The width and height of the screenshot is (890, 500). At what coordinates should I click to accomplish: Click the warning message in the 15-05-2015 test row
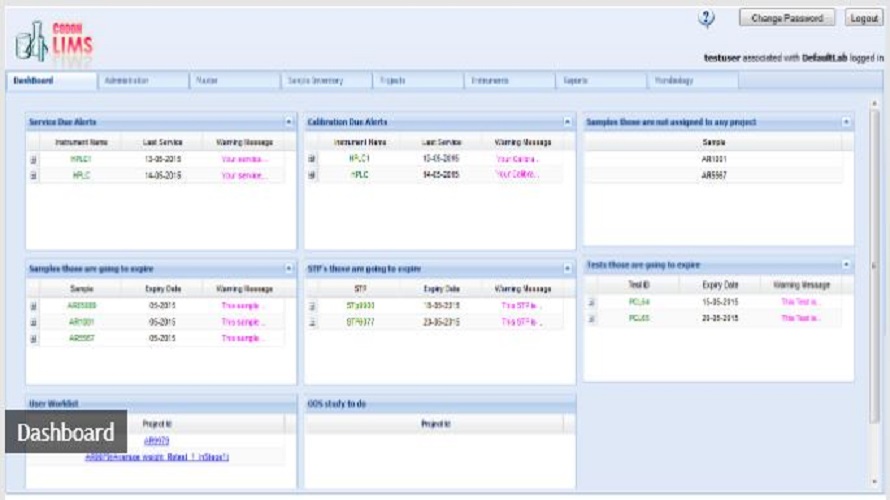(x=800, y=302)
